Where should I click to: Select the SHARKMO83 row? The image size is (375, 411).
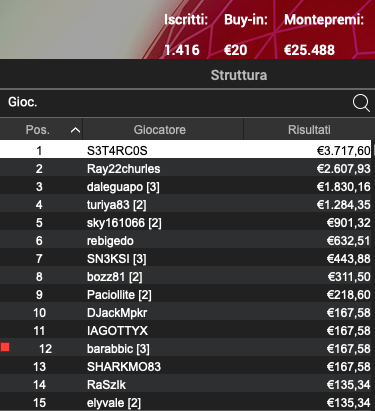point(186,366)
